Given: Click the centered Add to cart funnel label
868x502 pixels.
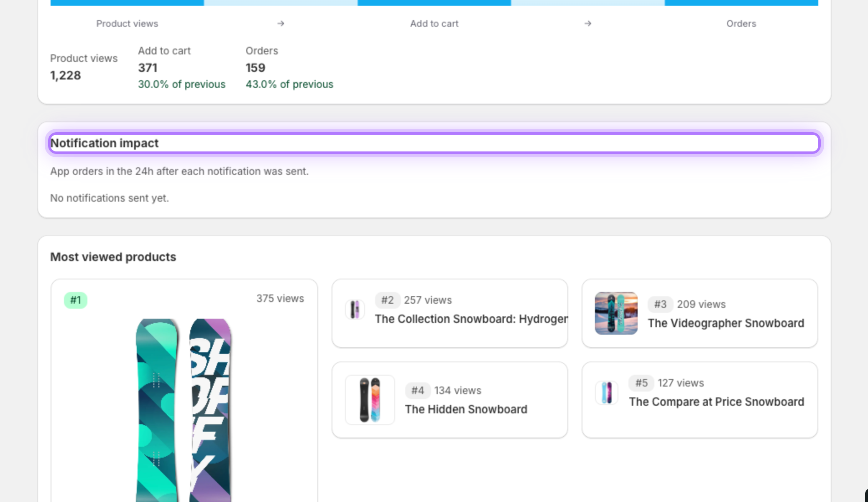Looking at the screenshot, I should pos(434,23).
